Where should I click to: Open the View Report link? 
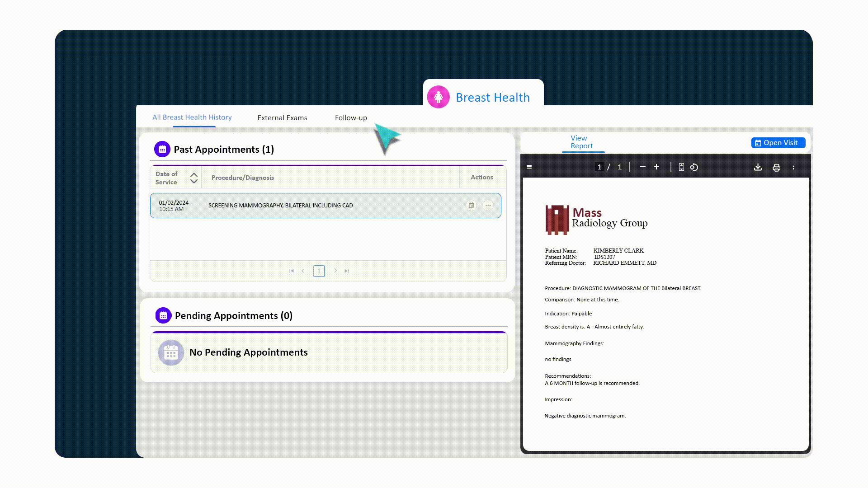click(583, 142)
